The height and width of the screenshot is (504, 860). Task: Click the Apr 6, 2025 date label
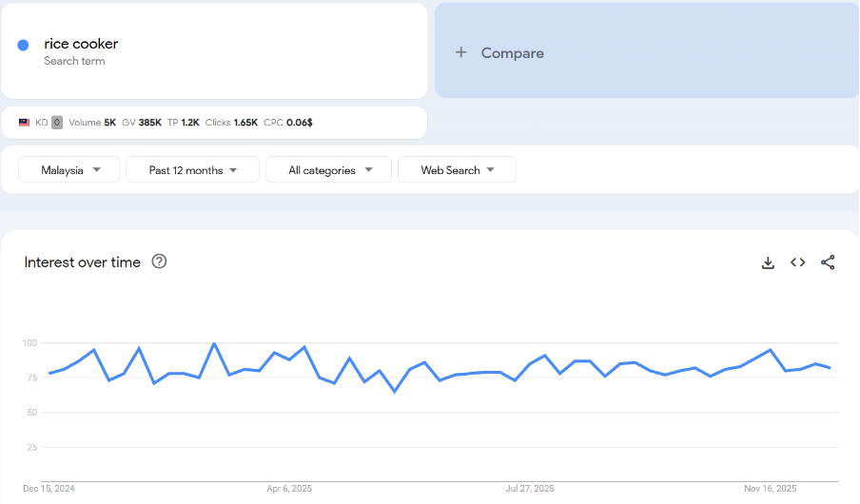click(289, 489)
